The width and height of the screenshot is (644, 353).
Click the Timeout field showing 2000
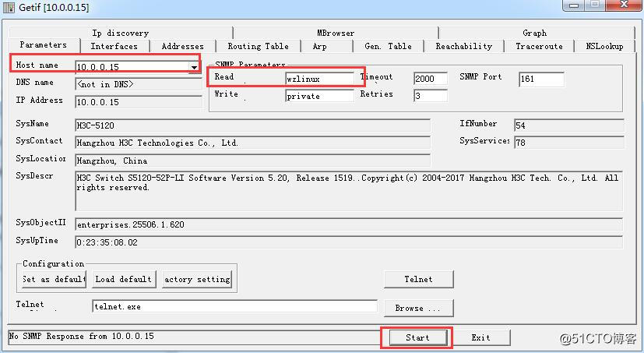pos(431,79)
